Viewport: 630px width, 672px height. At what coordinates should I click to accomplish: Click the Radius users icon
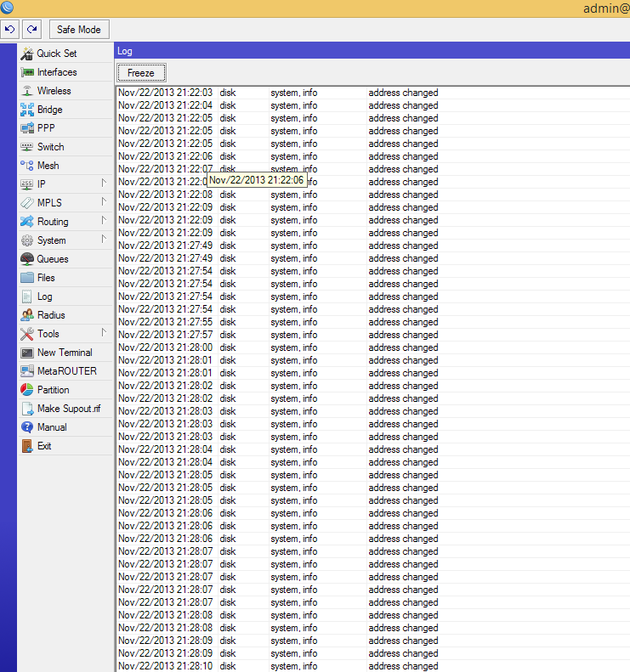[27, 315]
